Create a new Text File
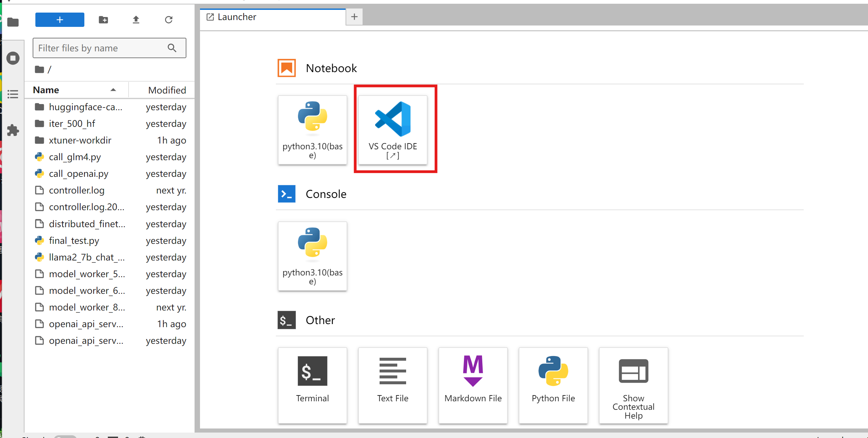Viewport: 868px width, 438px height. click(x=393, y=385)
